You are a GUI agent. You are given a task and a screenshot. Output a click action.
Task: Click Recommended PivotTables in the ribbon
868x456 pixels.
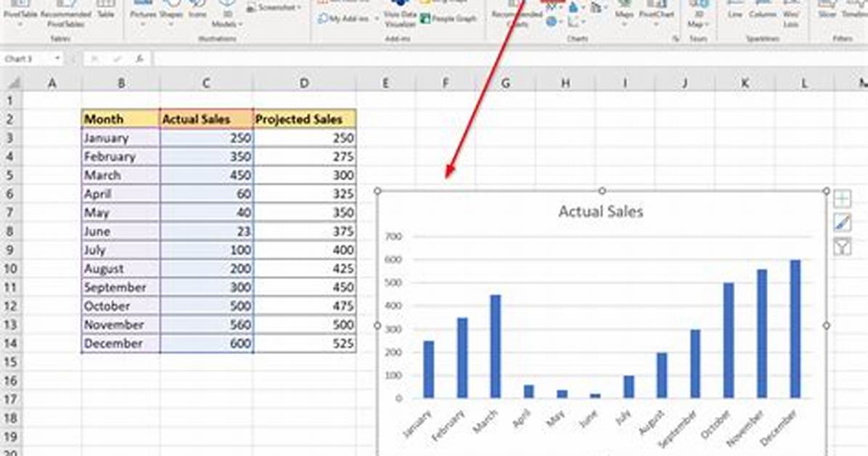(x=65, y=14)
